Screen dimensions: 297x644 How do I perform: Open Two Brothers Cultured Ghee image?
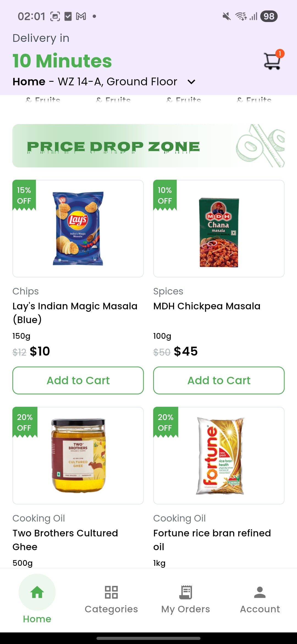[78, 455]
